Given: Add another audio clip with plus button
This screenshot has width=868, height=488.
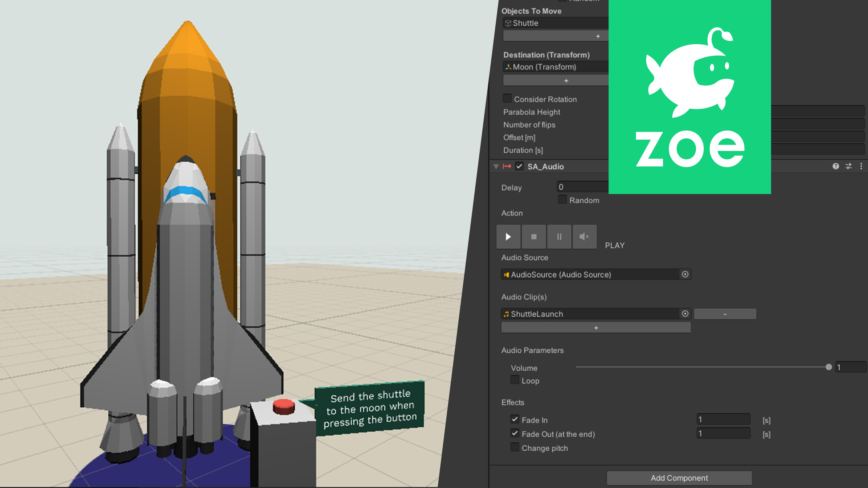Looking at the screenshot, I should pyautogui.click(x=596, y=328).
